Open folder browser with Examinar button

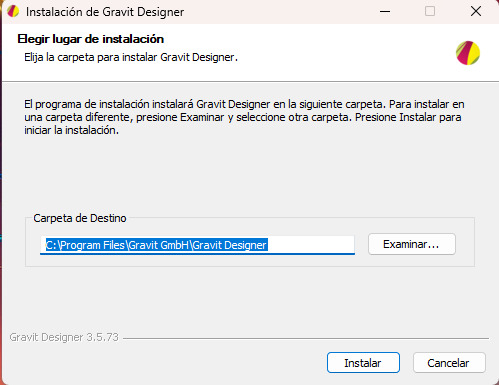click(412, 244)
